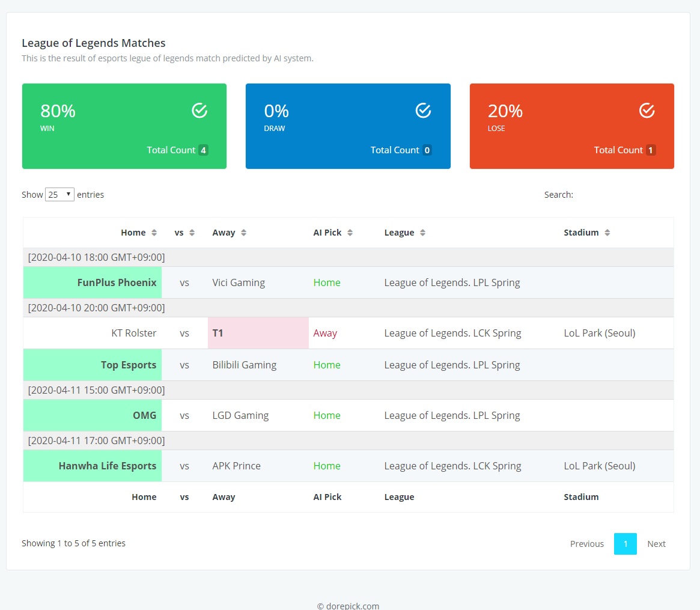Sort table by Home column arrows
This screenshot has height=610, width=700.
click(154, 233)
